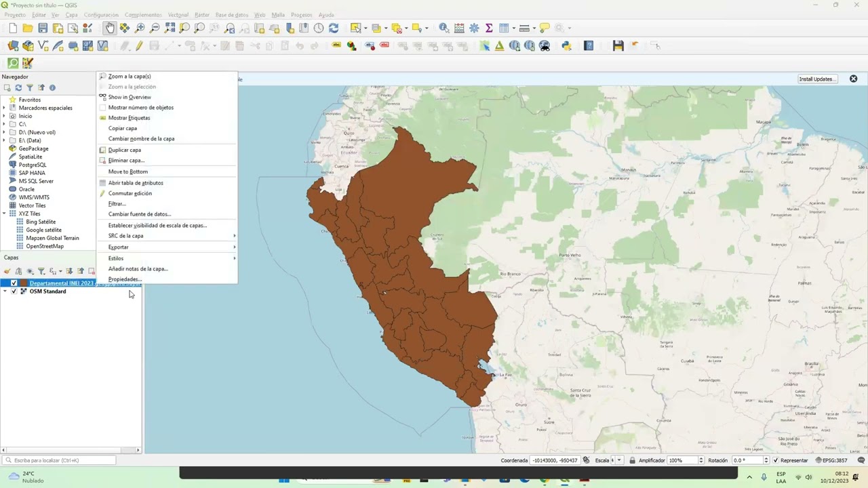Select Bing Satélite in XYZ Tiles
Image resolution: width=868 pixels, height=488 pixels.
41,222
